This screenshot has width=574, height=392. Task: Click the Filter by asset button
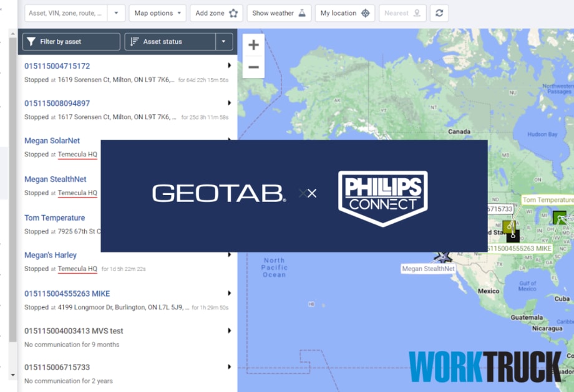point(71,42)
